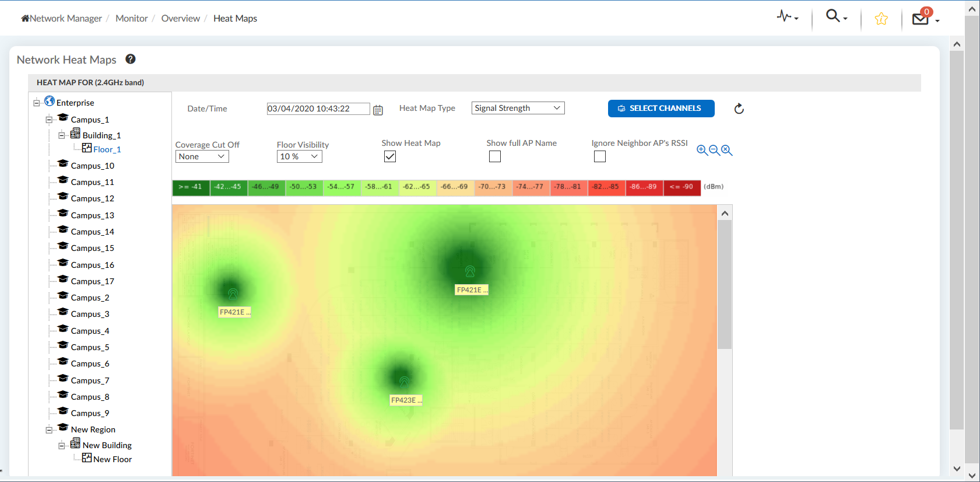
Task: Go to Monitor breadcrumb
Action: coord(132,19)
